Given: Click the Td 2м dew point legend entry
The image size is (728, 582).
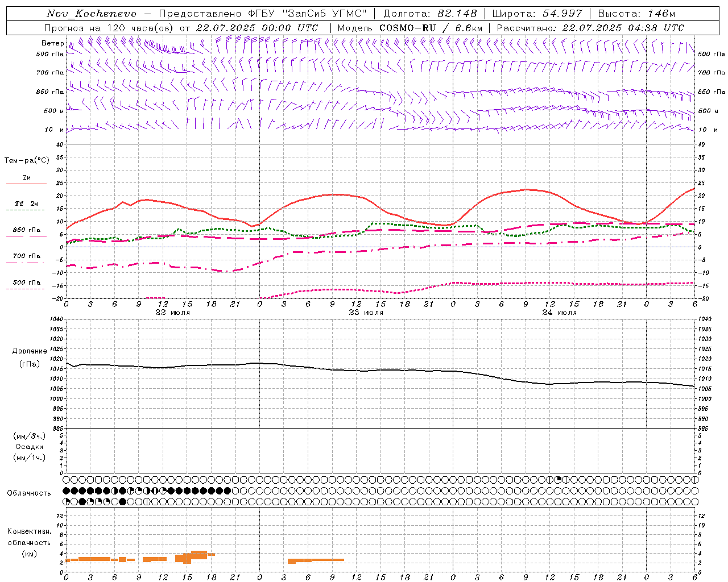Looking at the screenshot, I should (x=26, y=203).
